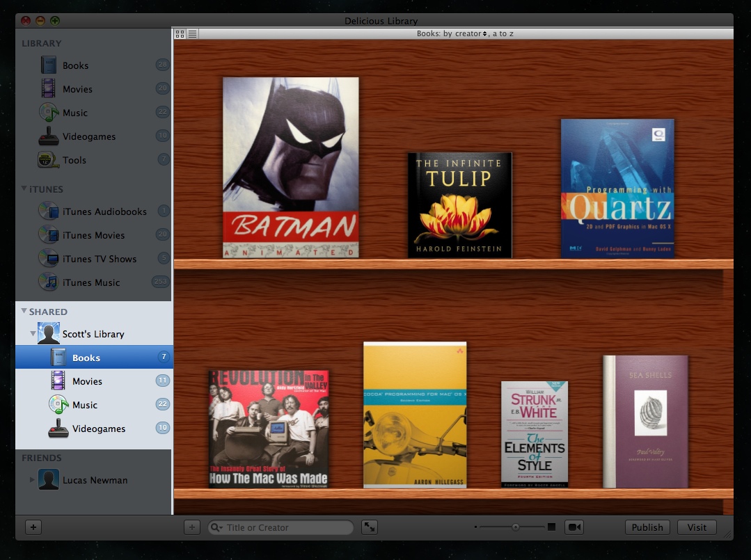Select the shared Videogames text label
The width and height of the screenshot is (751, 560).
click(x=99, y=429)
